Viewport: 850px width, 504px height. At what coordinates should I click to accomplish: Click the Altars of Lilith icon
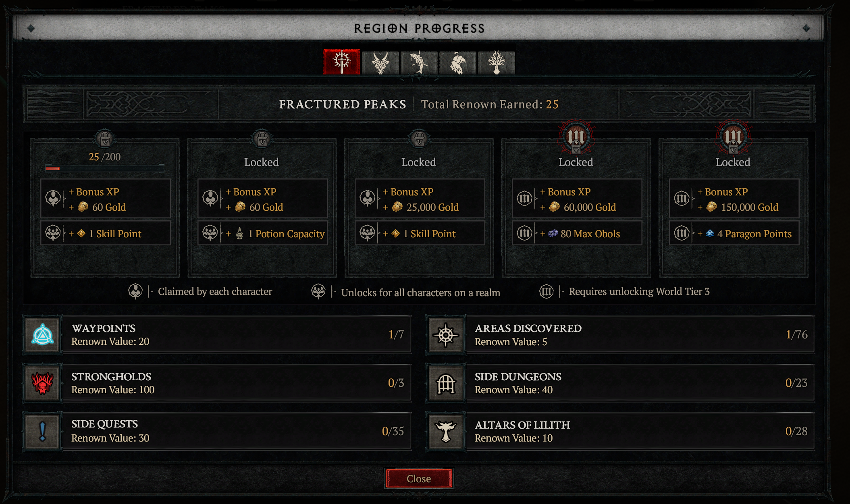446,431
